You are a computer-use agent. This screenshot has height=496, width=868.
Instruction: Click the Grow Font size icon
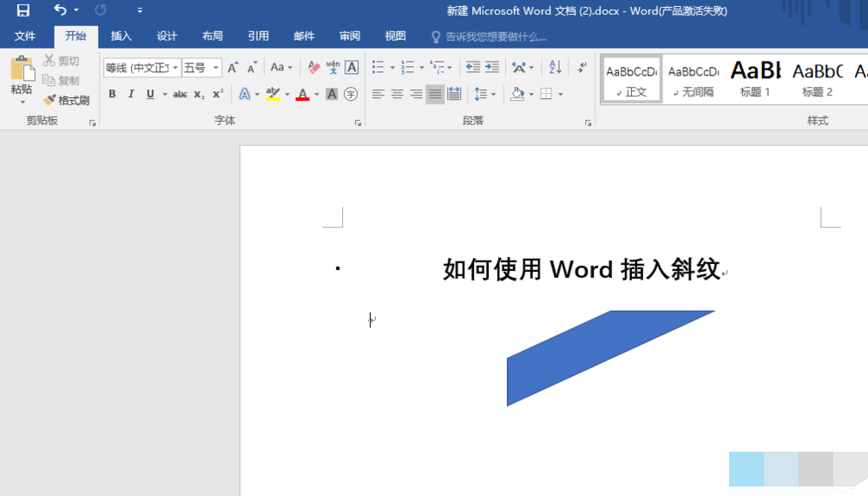(x=233, y=68)
